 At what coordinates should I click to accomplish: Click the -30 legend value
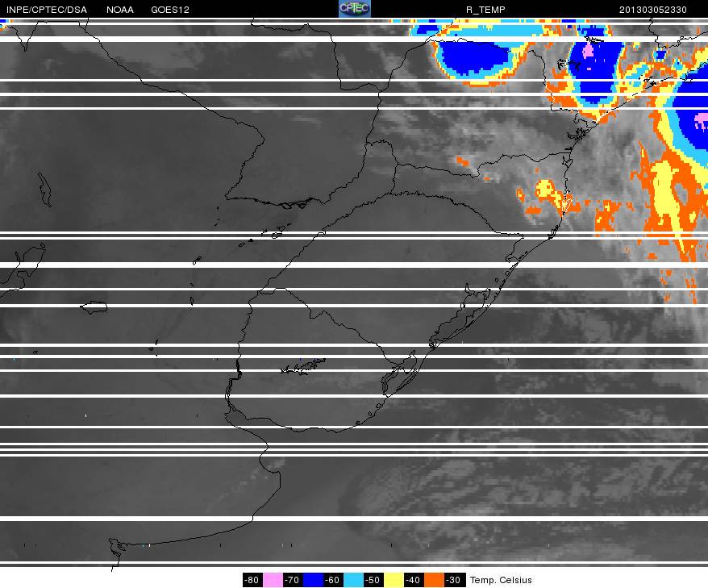pyautogui.click(x=454, y=580)
